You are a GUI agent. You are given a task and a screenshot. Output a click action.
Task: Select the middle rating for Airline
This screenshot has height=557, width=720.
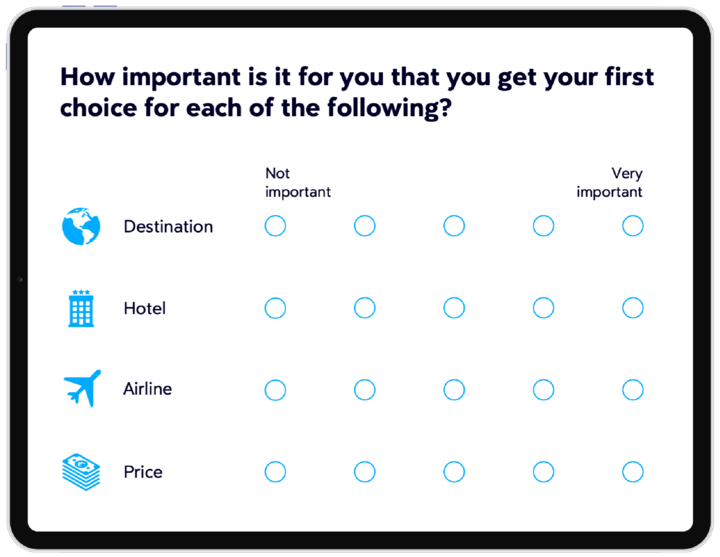click(x=454, y=389)
